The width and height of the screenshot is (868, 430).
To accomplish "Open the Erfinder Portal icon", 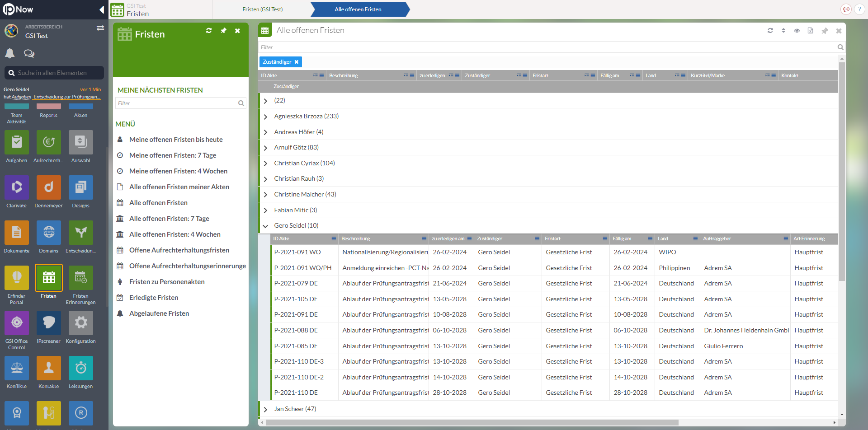I will [16, 277].
